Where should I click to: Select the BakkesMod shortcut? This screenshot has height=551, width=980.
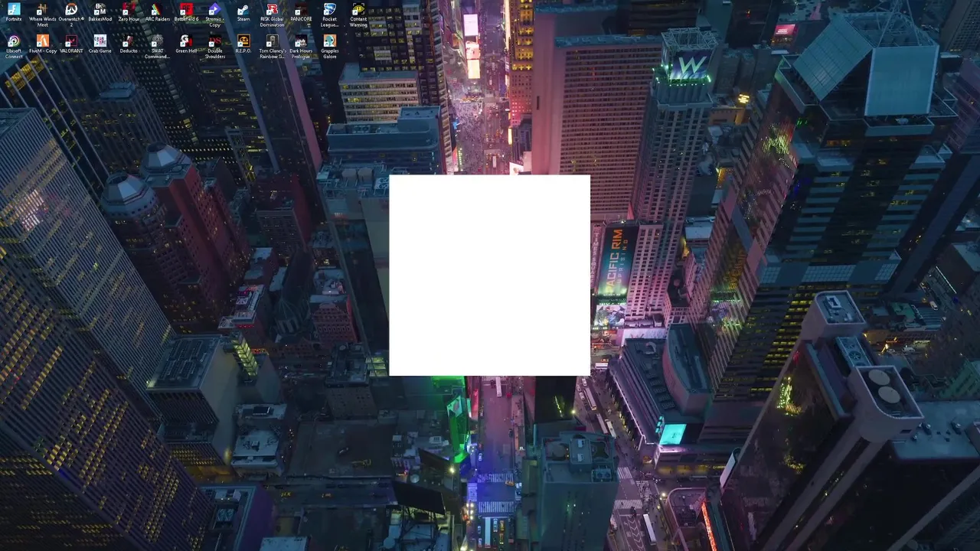[100, 13]
